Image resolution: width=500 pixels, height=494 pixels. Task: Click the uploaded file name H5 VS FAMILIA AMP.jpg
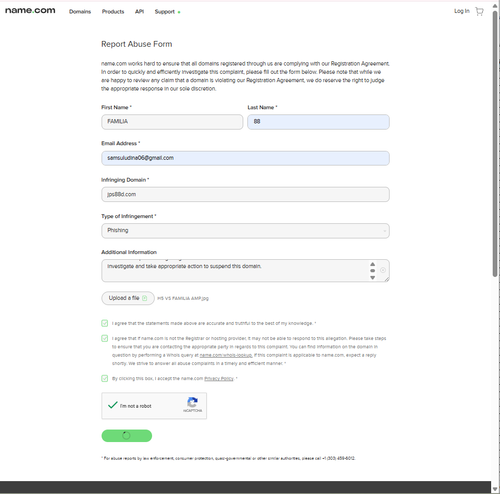point(183,298)
